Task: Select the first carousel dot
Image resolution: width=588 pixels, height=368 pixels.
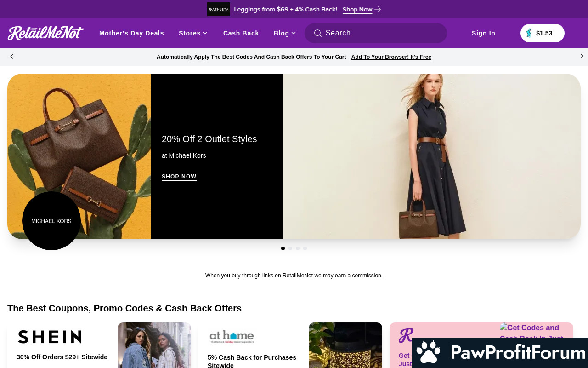Action: point(283,248)
